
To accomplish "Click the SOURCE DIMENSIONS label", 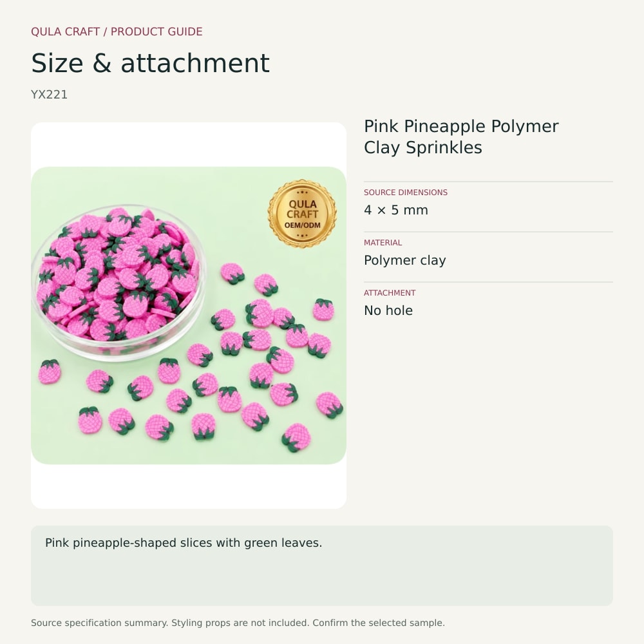I will coord(405,192).
